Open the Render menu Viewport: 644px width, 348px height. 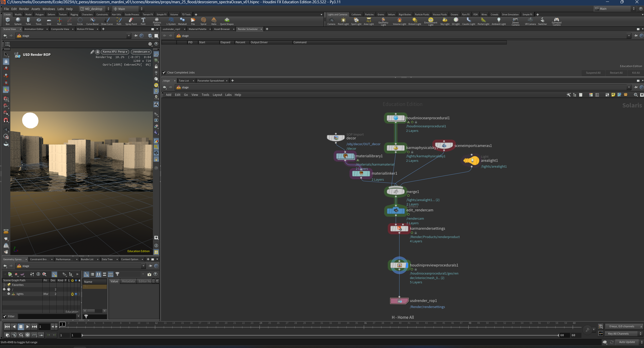24,9
